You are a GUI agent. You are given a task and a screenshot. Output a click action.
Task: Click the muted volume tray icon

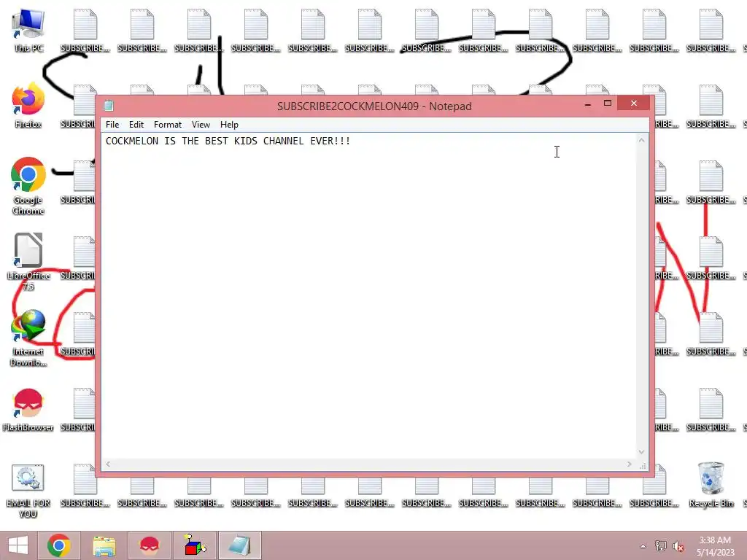[678, 545]
